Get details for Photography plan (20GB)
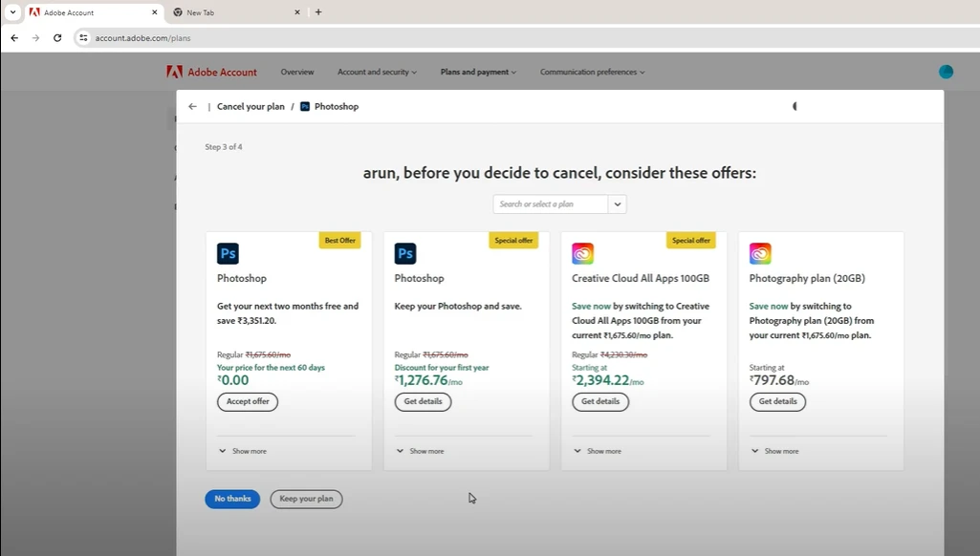980x556 pixels. point(778,401)
